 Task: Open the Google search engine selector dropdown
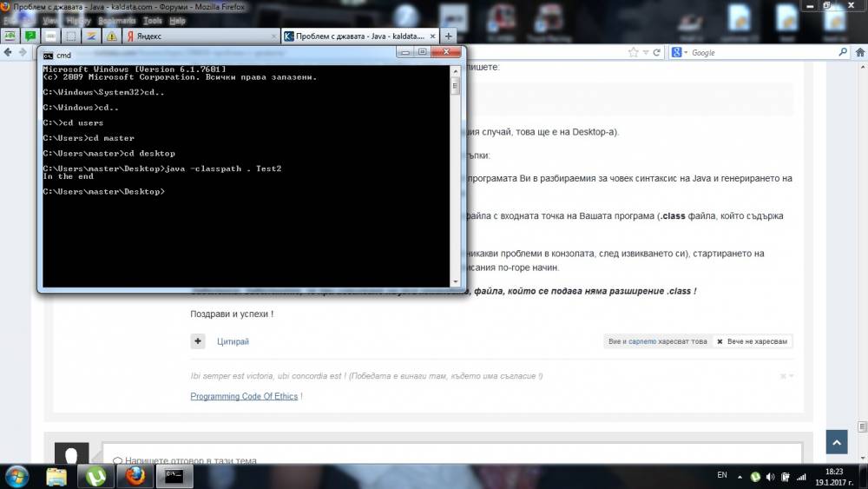pos(679,52)
